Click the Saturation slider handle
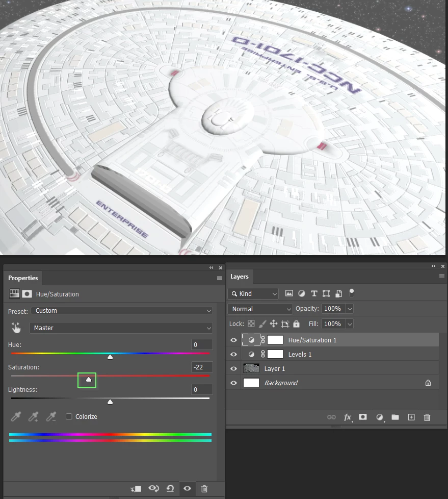The height and width of the screenshot is (499, 448). pyautogui.click(x=89, y=379)
